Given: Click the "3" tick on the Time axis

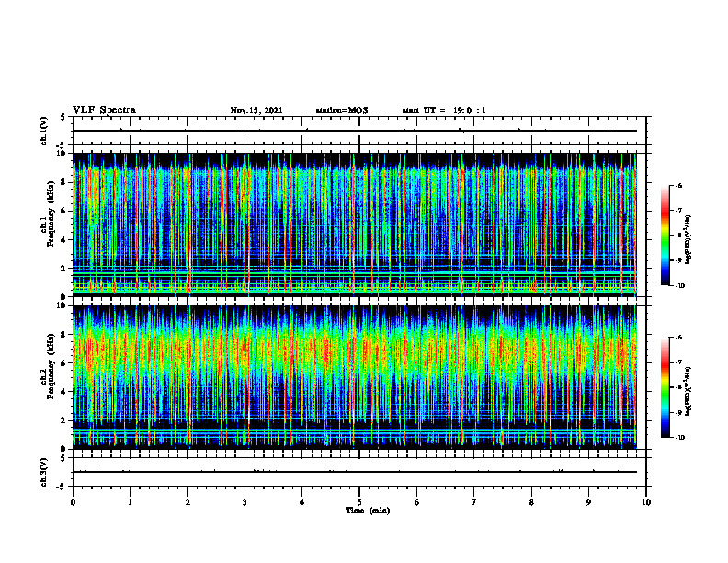Looking at the screenshot, I should click(245, 502).
